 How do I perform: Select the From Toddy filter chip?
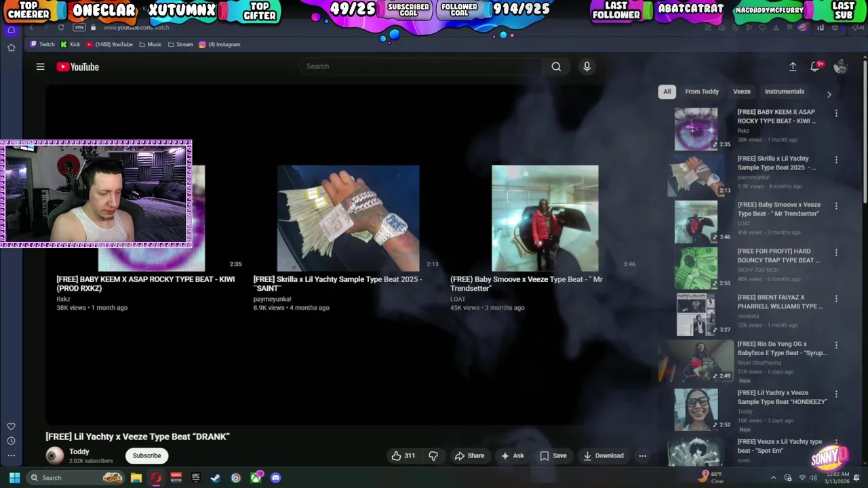coord(702,91)
